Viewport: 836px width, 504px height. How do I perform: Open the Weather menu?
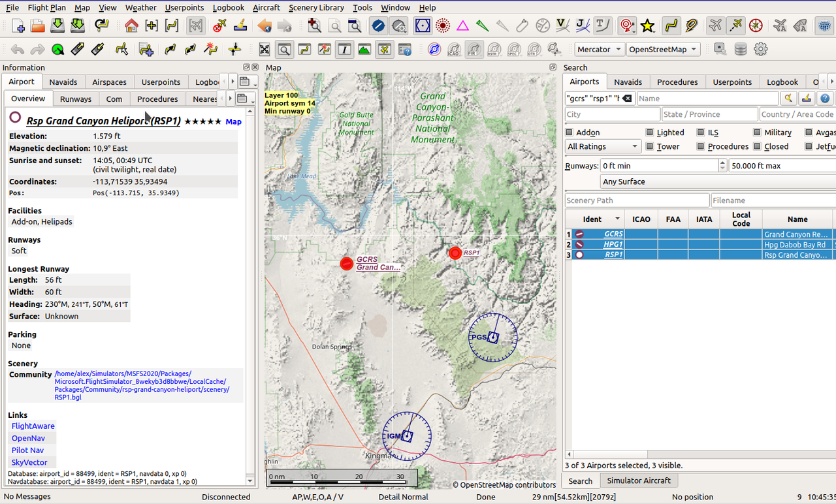click(140, 8)
